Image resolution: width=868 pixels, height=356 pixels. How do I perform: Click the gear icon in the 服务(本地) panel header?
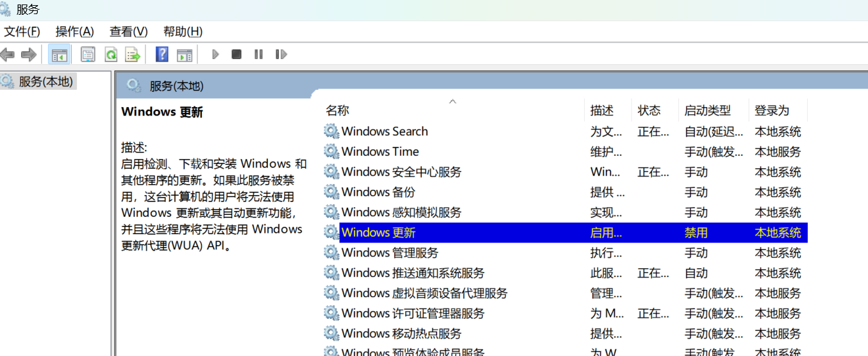point(134,85)
